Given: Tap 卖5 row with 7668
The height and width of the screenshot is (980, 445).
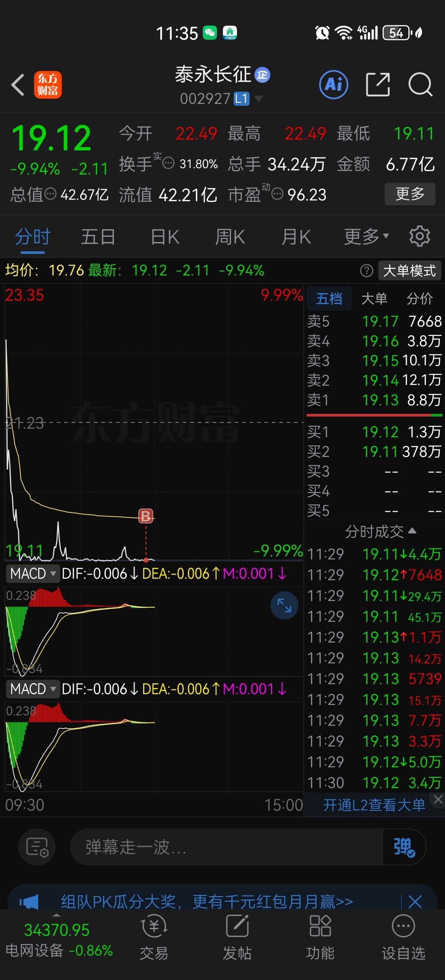Looking at the screenshot, I should (374, 321).
